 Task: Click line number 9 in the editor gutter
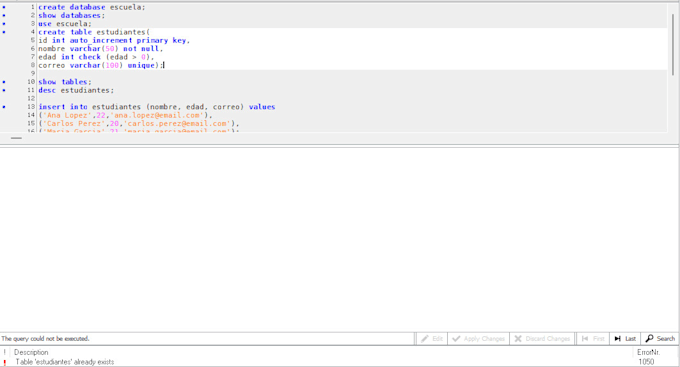(33, 74)
